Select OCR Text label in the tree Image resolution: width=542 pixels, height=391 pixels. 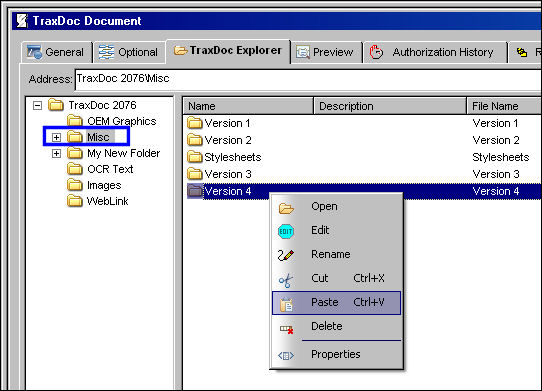110,169
